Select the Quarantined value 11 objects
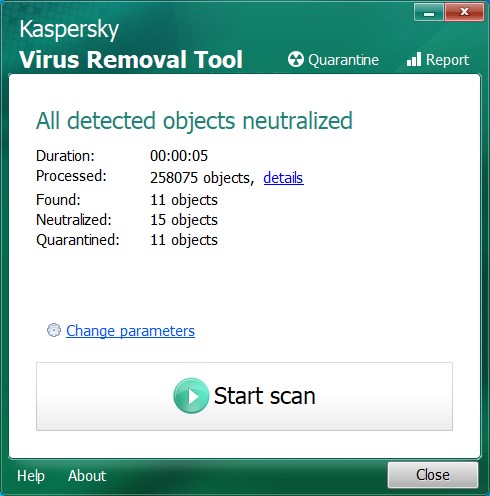490x496 pixels. click(x=184, y=240)
